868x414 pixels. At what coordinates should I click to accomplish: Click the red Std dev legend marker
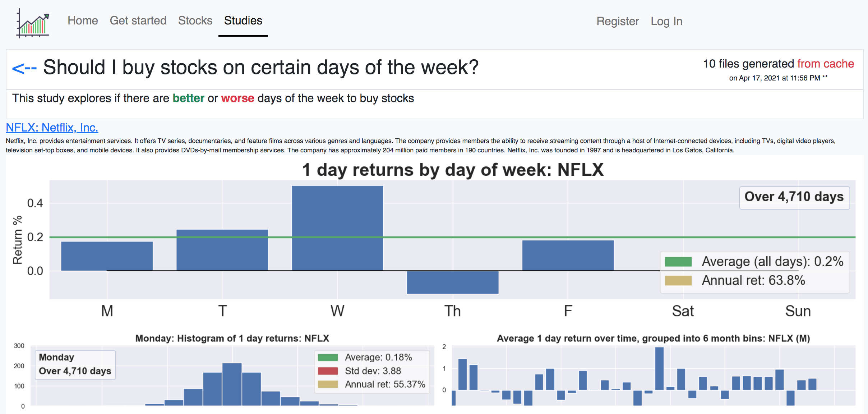(x=327, y=371)
